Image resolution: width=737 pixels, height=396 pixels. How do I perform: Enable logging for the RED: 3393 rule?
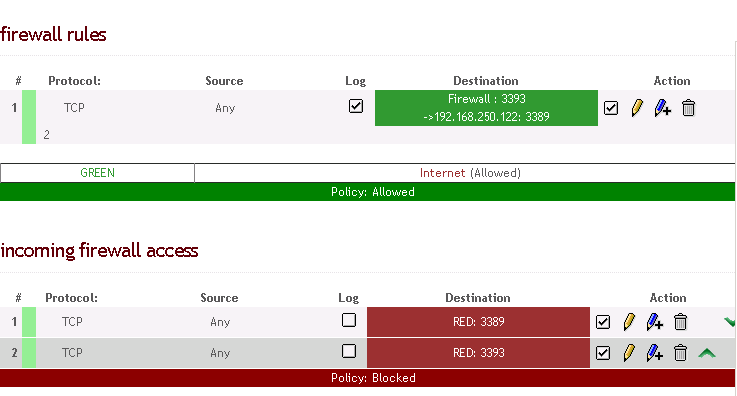tap(349, 351)
